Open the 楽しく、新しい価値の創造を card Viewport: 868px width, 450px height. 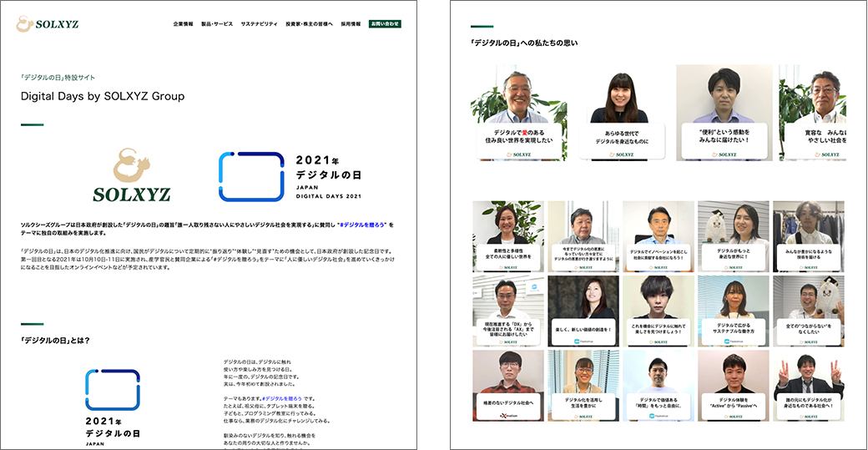click(x=583, y=311)
